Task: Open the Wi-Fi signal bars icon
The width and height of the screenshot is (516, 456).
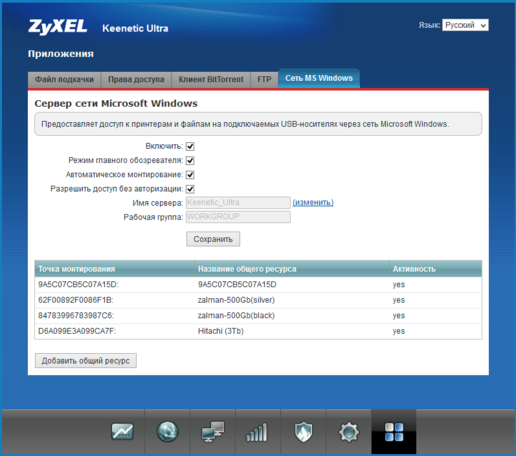Action: pyautogui.click(x=257, y=432)
